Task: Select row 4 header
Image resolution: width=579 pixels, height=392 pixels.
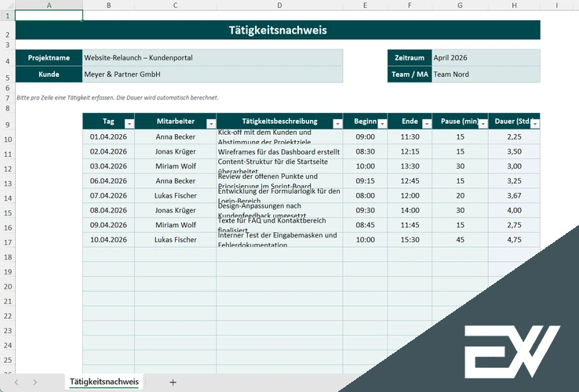Action: (x=8, y=58)
